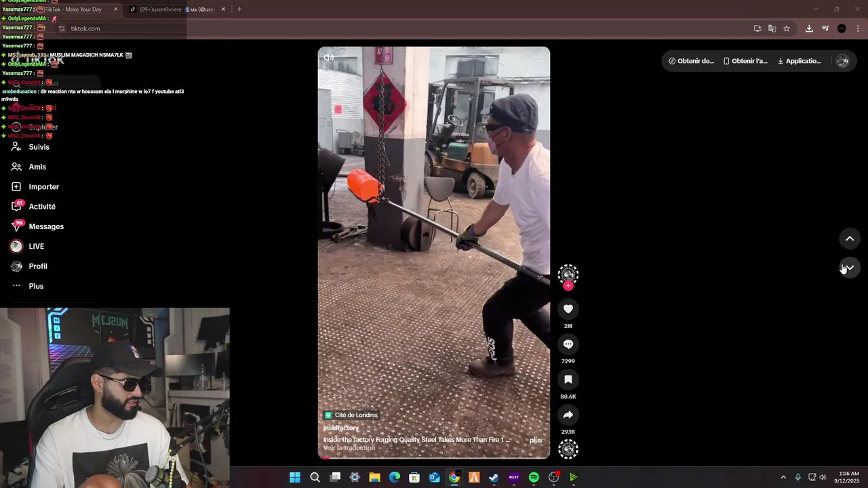
Task: Open Spotify from taskbar
Action: [x=534, y=477]
